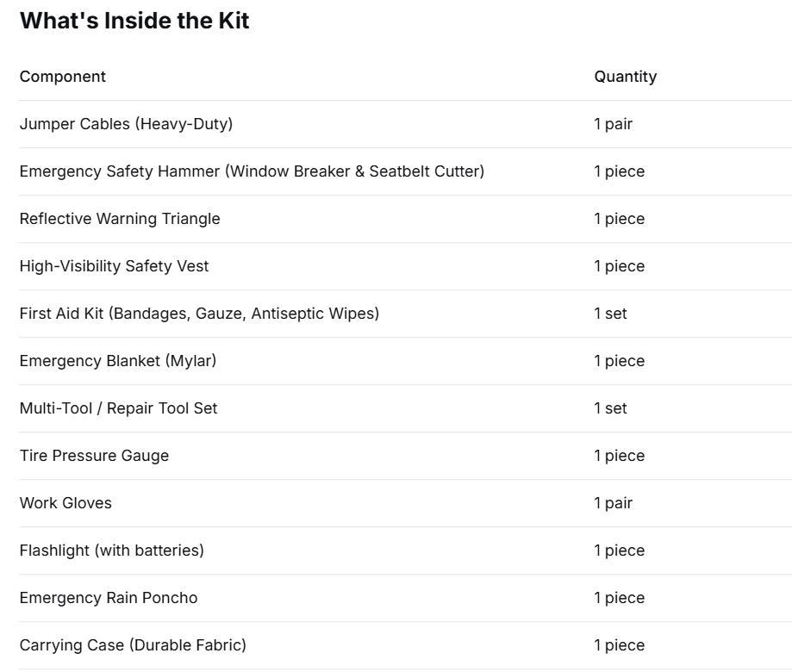Viewport: 792px width, 672px height.
Task: Select the Flashlight (with batteries) entry
Action: (x=112, y=551)
